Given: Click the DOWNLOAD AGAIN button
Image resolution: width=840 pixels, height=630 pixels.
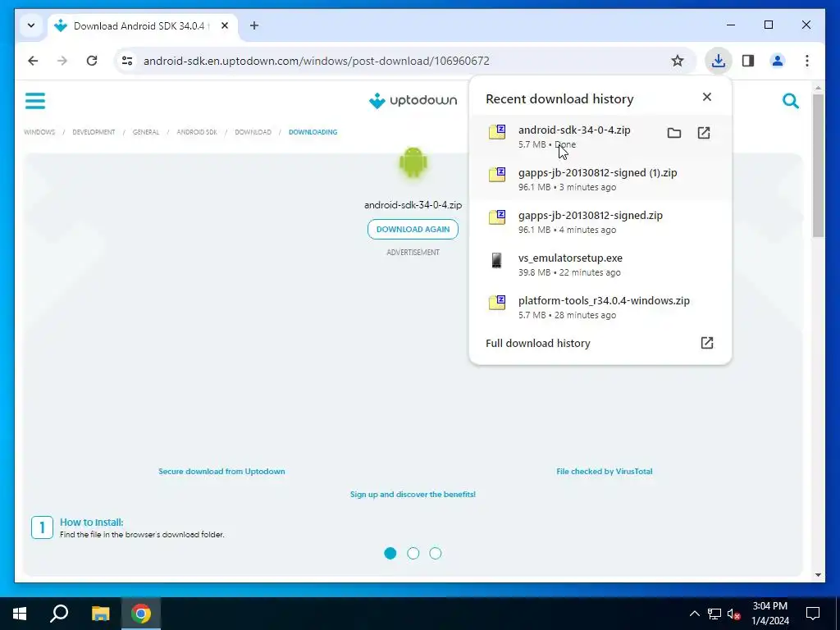Looking at the screenshot, I should 413,230.
